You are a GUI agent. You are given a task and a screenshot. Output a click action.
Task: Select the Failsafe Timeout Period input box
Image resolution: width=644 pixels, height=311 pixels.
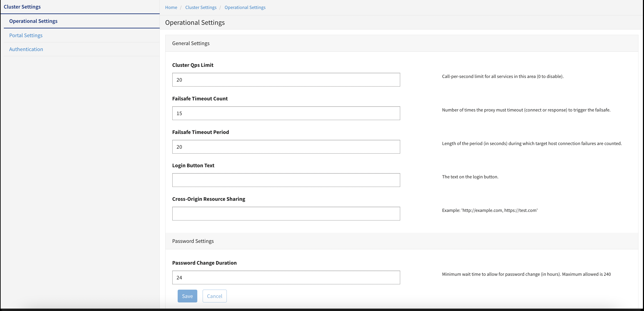(286, 147)
